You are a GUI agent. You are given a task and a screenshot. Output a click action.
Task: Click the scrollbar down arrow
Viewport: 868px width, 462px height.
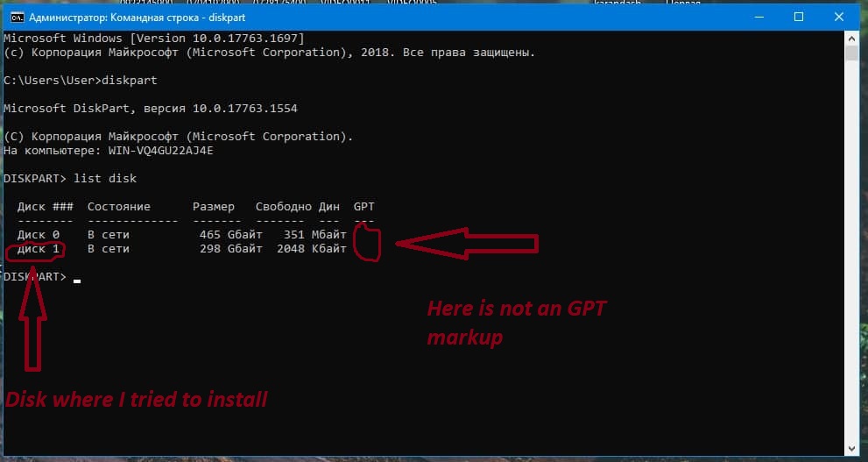click(x=852, y=448)
